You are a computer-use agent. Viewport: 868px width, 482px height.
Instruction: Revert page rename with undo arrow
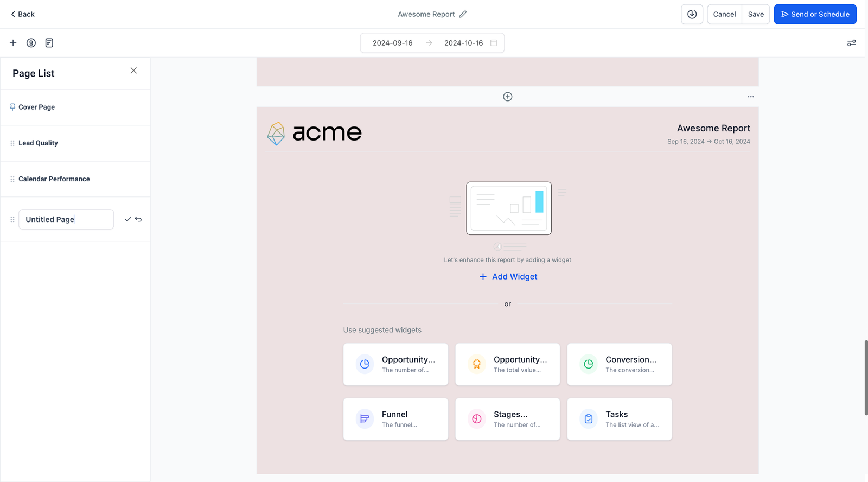pyautogui.click(x=138, y=219)
